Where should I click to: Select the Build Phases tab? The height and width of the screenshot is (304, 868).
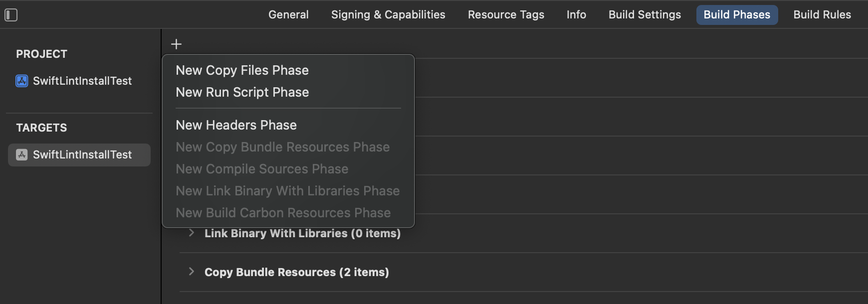click(737, 15)
